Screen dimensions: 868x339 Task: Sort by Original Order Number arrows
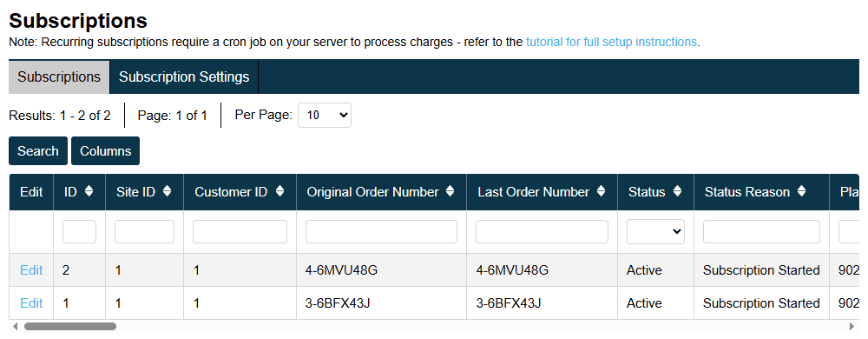pos(450,192)
